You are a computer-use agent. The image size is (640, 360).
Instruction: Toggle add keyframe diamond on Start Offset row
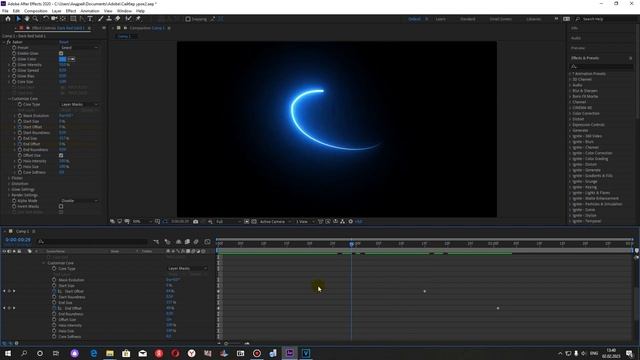[9, 291]
